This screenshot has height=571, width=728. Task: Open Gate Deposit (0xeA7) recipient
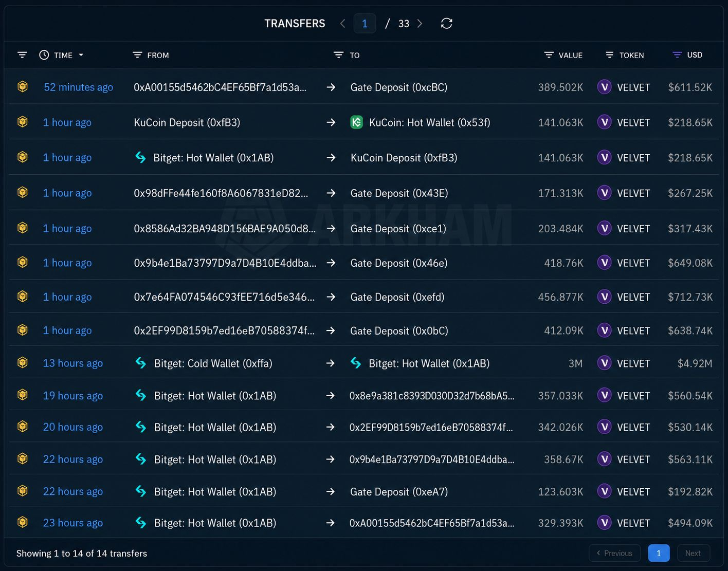click(399, 492)
